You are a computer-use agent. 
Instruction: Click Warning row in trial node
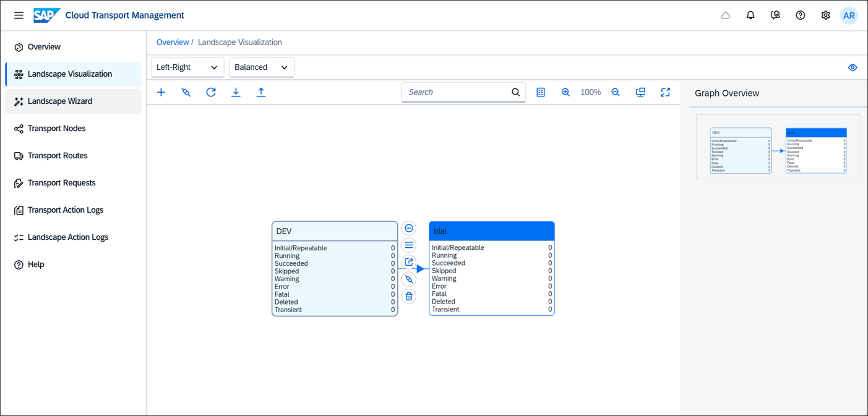(492, 278)
